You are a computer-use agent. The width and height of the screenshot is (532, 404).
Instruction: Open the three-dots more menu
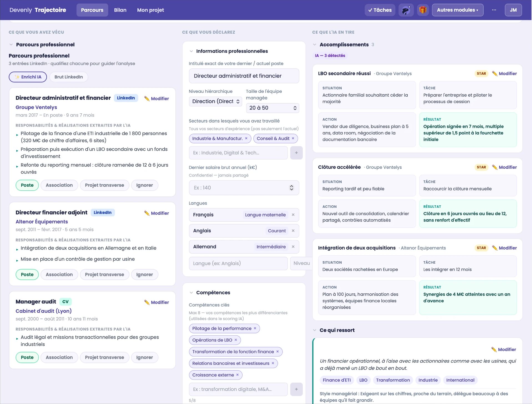494,10
